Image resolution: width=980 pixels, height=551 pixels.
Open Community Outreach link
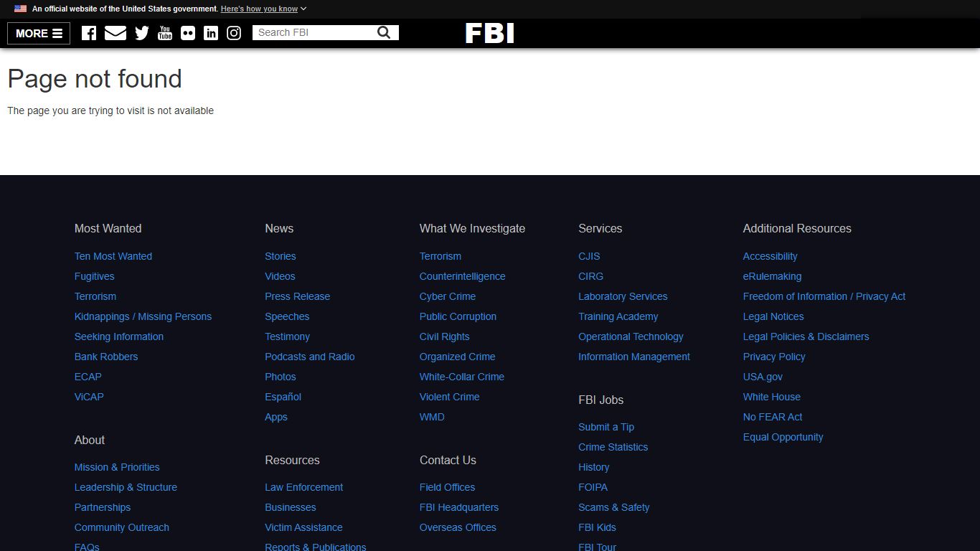pyautogui.click(x=122, y=527)
